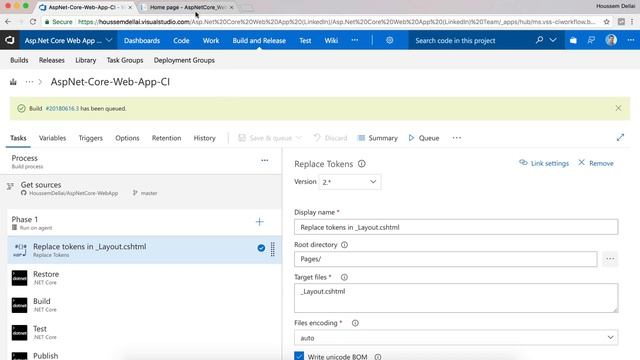
Task: Show the Root directory info tooltip
Action: [x=344, y=245]
